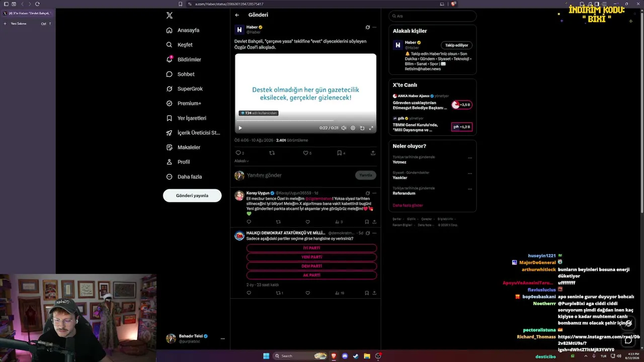The width and height of the screenshot is (644, 362).
Task: Open the Windows Start menu
Action: click(266, 356)
